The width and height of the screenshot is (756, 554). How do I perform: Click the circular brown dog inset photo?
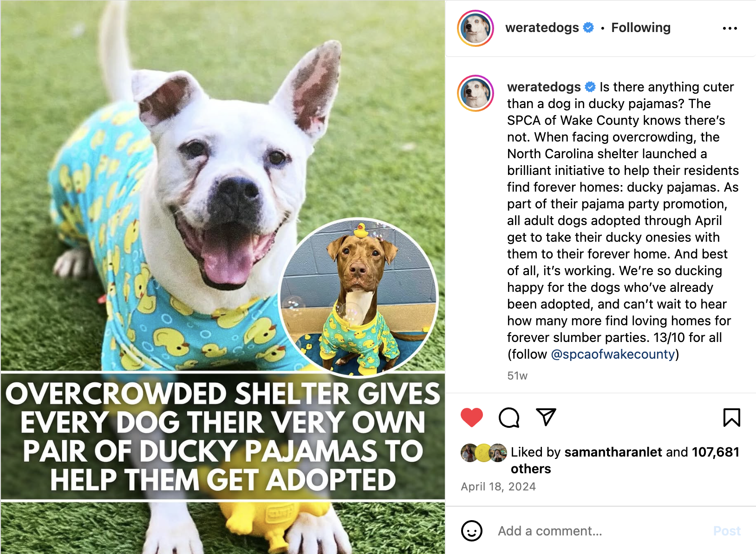(x=358, y=297)
